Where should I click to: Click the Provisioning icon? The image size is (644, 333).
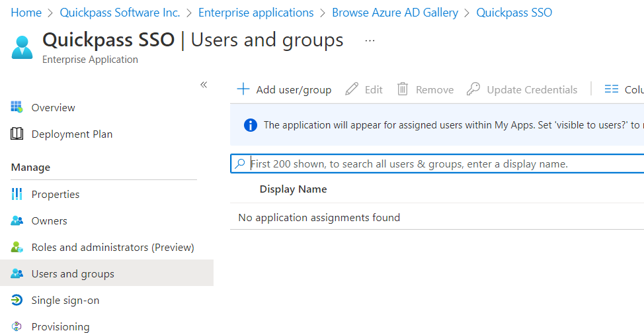[x=17, y=326]
